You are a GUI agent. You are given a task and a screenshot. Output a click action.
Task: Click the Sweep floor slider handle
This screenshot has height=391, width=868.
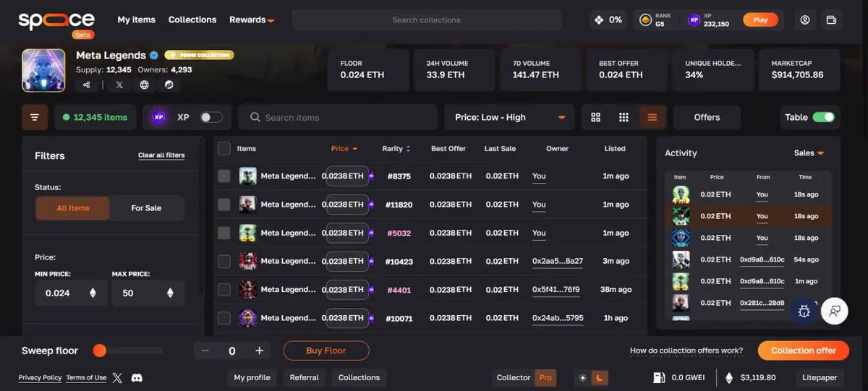[100, 351]
